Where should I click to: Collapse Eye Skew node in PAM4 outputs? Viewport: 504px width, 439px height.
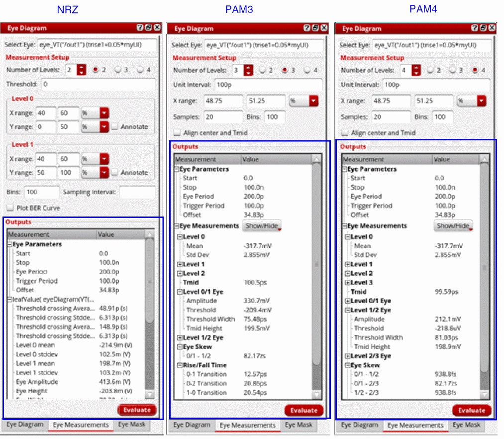click(347, 365)
